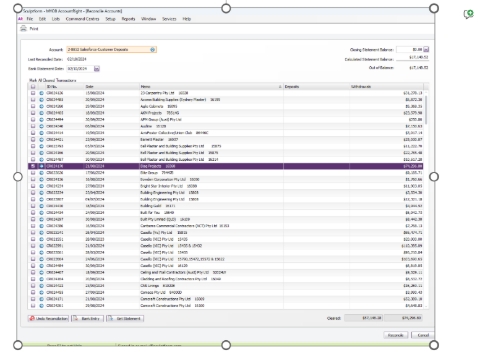480x360 pixels.
Task: Open detail arrow for Ceiling and Flat Contractors row
Action: point(41,272)
